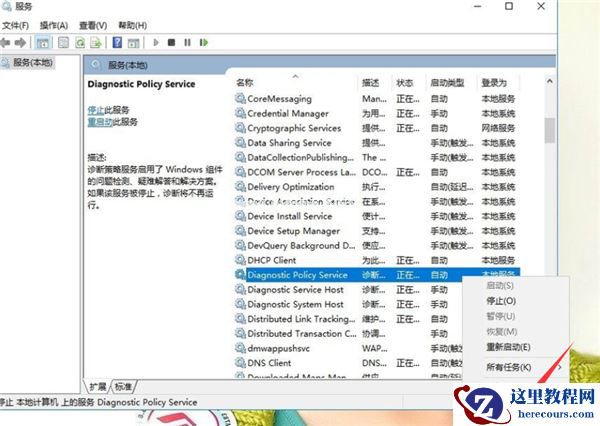
Task: Click 自动(延迟... cell in Delivery Optimization row
Action: coord(452,187)
